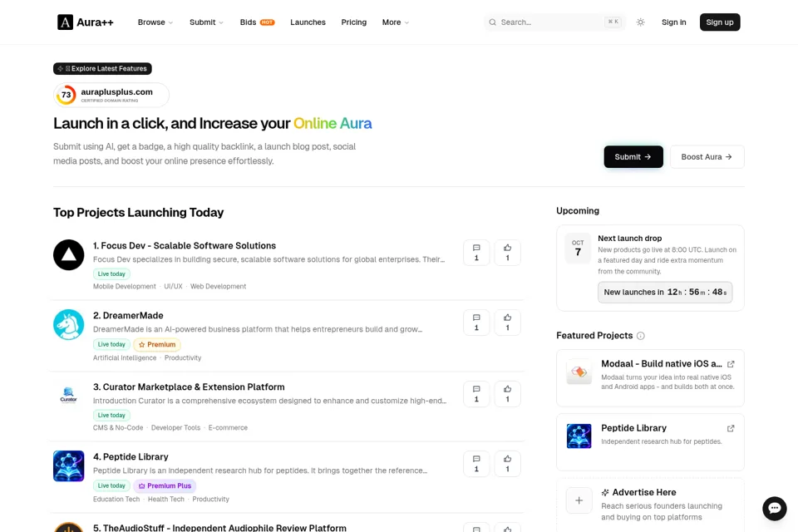Open TheAudioStuff project title
Image resolution: width=798 pixels, height=532 pixels.
[x=219, y=528]
